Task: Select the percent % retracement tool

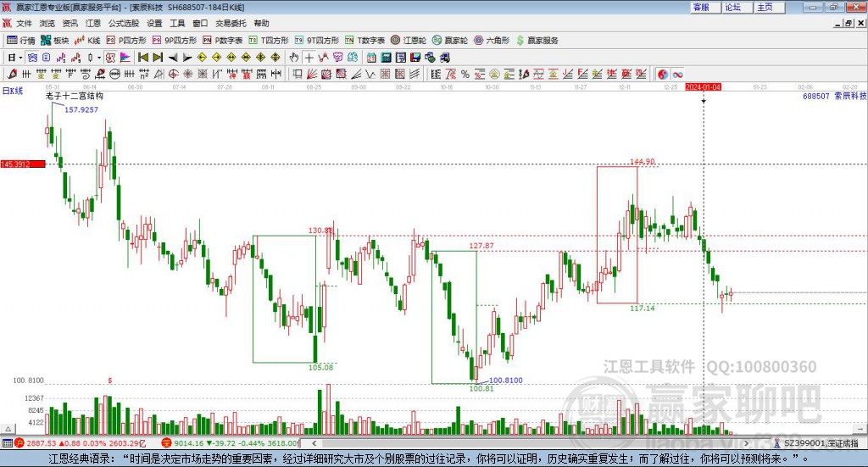Action: tap(465, 74)
